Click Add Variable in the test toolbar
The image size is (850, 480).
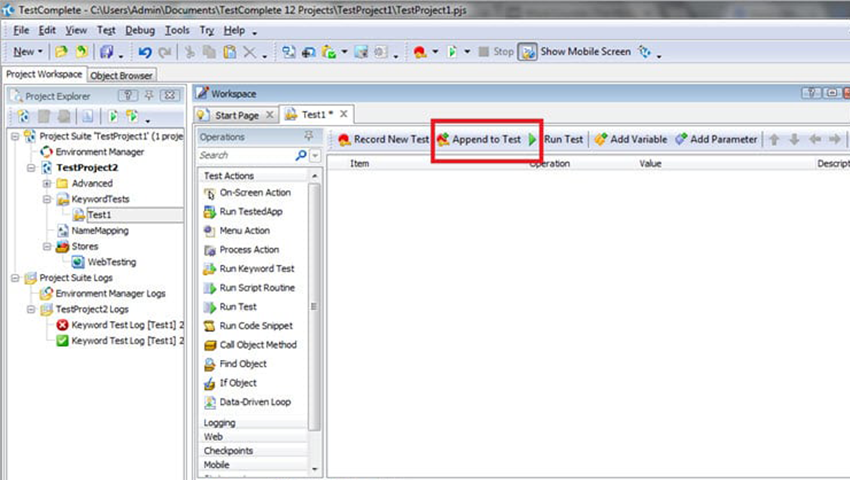click(x=630, y=140)
